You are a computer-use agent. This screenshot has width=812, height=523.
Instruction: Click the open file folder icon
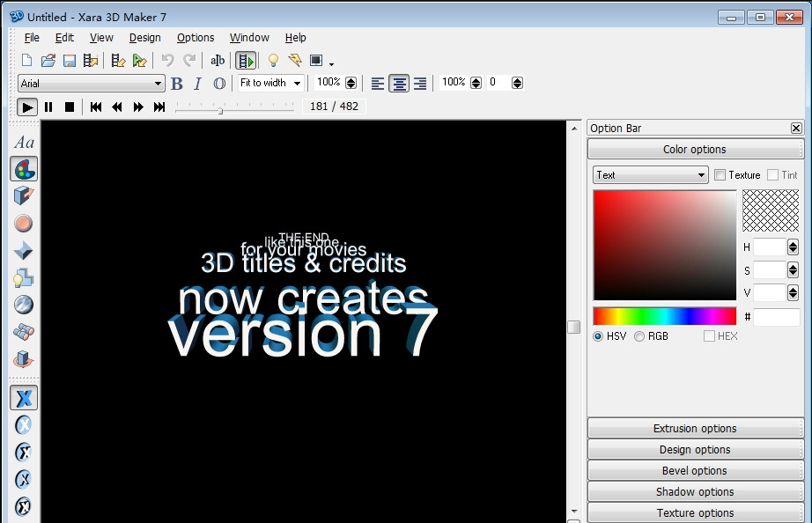(48, 61)
